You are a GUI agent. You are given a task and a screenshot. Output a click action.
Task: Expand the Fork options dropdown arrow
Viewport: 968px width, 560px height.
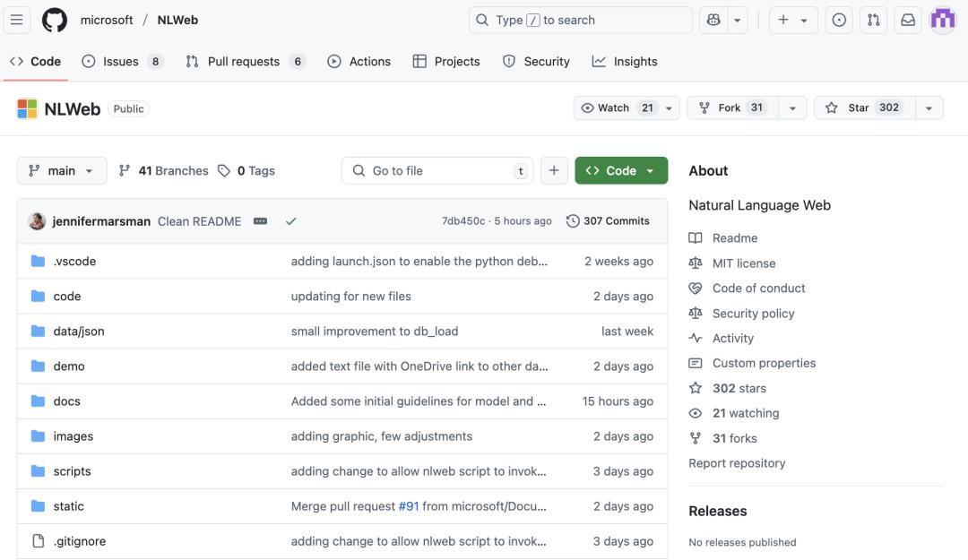(x=792, y=108)
